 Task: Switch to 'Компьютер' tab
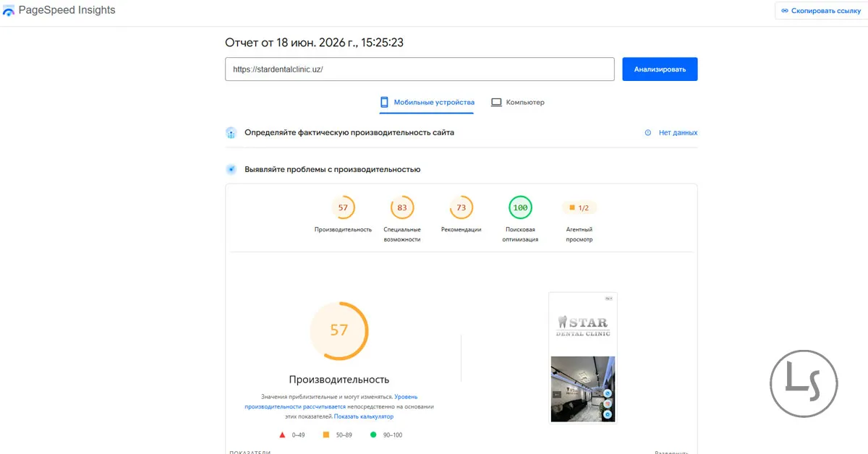(x=518, y=103)
